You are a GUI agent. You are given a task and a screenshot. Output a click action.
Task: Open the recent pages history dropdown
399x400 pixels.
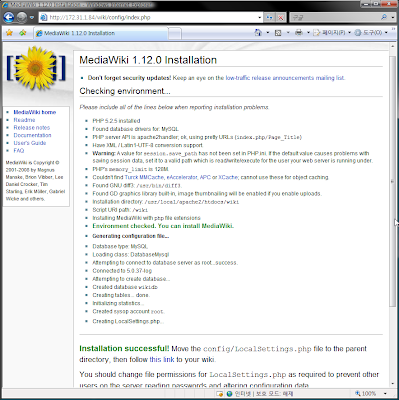coord(32,17)
